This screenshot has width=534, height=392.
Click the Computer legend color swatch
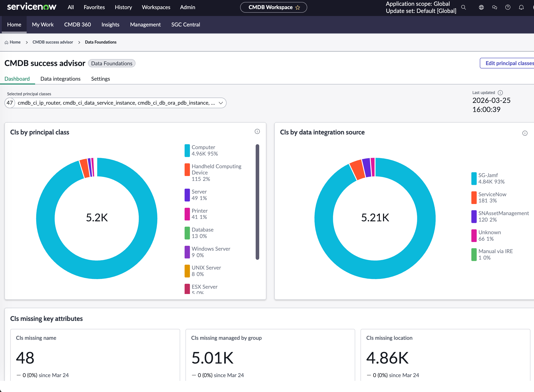point(187,150)
